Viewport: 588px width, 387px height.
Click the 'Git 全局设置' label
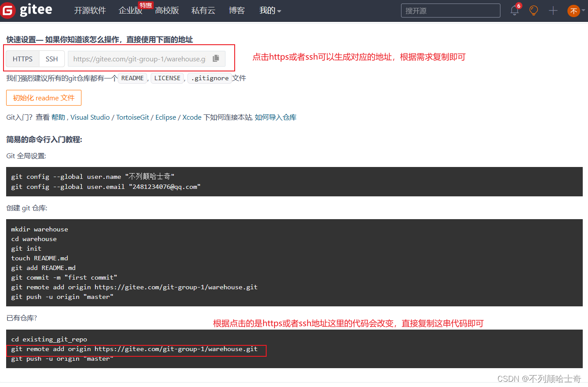pos(26,156)
